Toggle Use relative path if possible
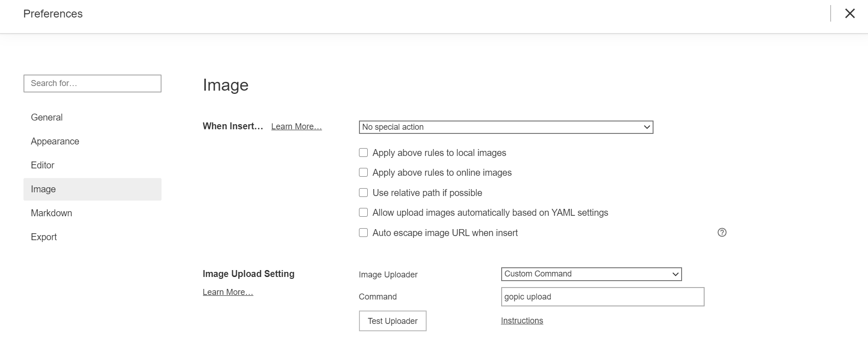The height and width of the screenshot is (363, 868). (364, 193)
